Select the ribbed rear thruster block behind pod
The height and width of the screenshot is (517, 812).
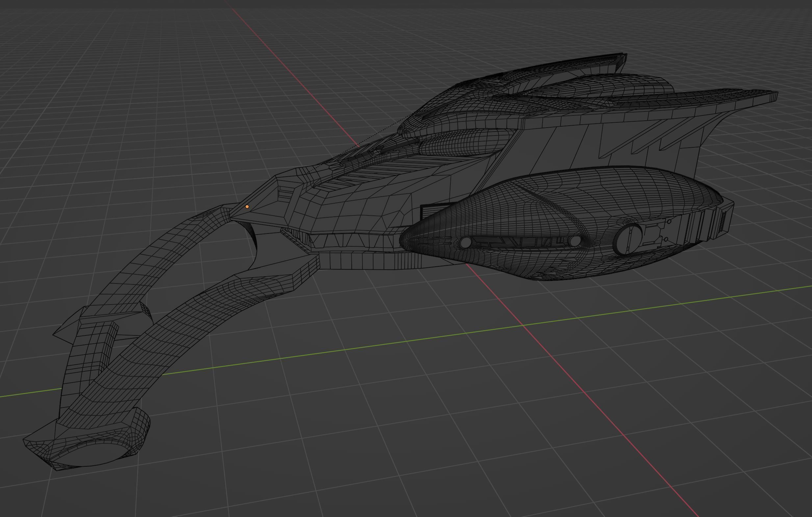[705, 221]
